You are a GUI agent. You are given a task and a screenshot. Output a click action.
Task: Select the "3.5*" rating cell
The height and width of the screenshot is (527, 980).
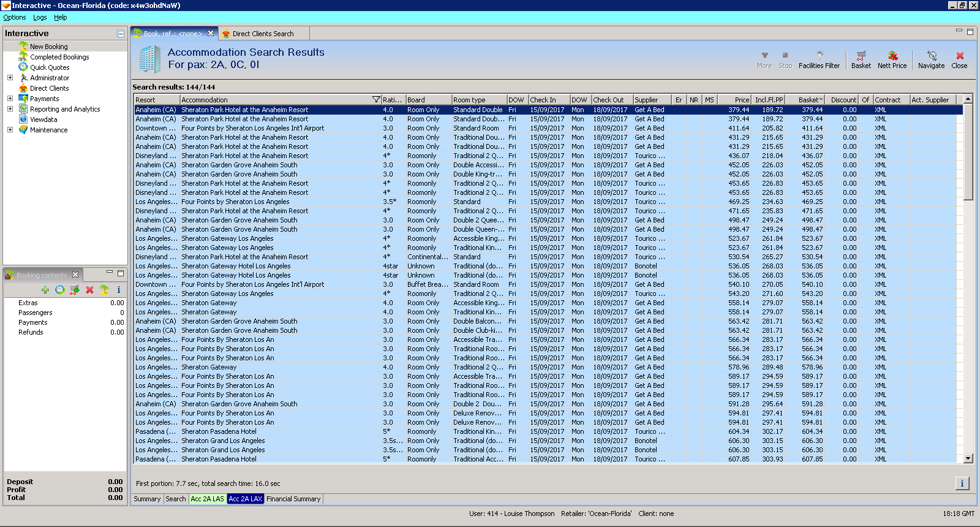393,202
